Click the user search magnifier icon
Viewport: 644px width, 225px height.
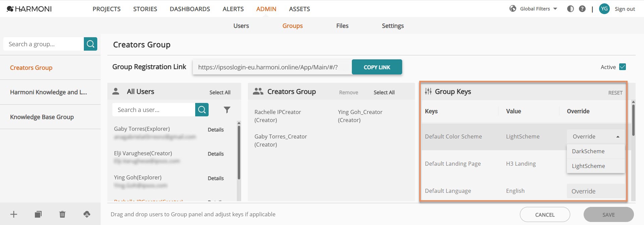pyautogui.click(x=202, y=110)
